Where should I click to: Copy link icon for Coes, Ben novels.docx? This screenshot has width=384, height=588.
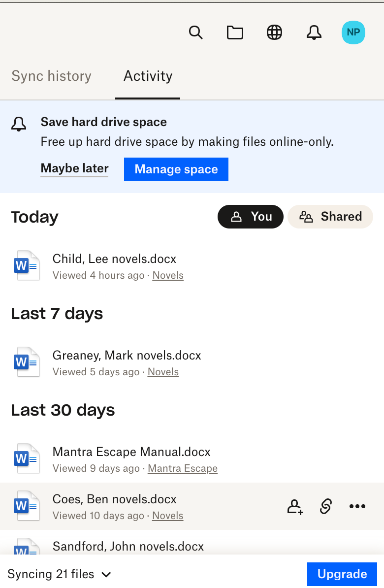tap(326, 506)
